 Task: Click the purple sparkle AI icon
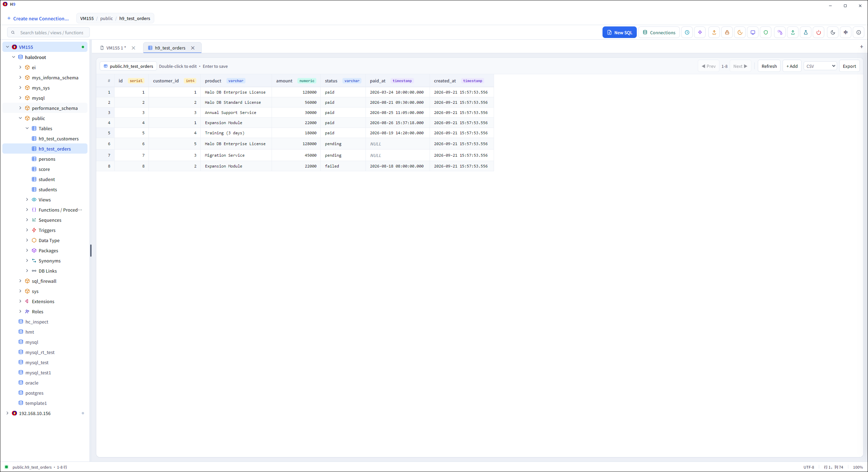click(700, 33)
